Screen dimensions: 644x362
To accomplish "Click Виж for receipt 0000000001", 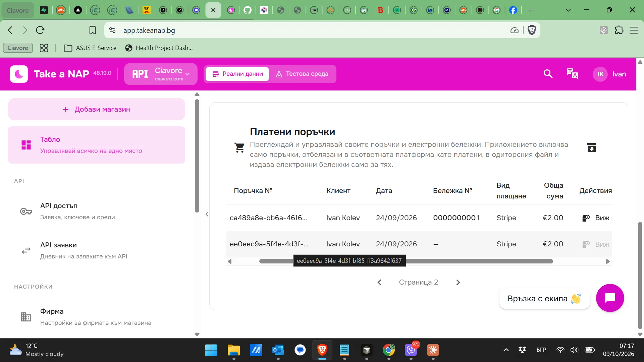I will [x=596, y=218].
